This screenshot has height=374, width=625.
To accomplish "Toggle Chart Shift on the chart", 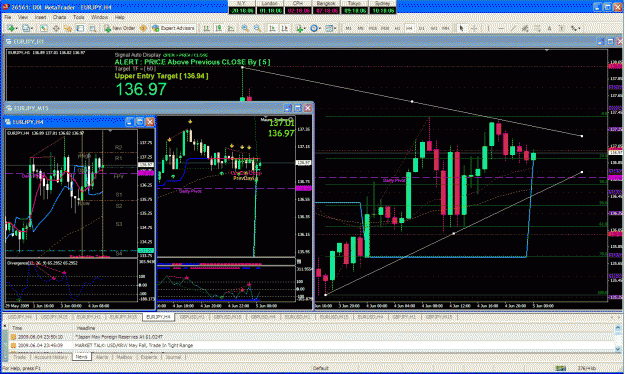I will click(x=285, y=28).
